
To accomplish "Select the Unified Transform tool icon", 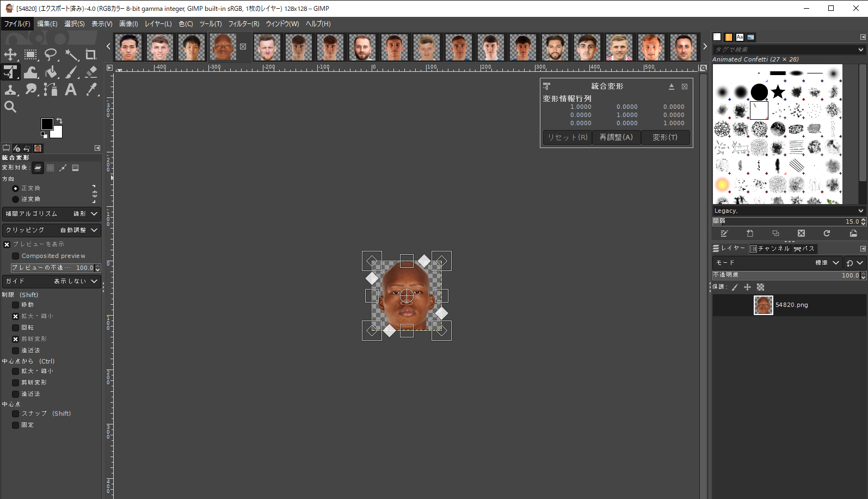I will coord(10,72).
